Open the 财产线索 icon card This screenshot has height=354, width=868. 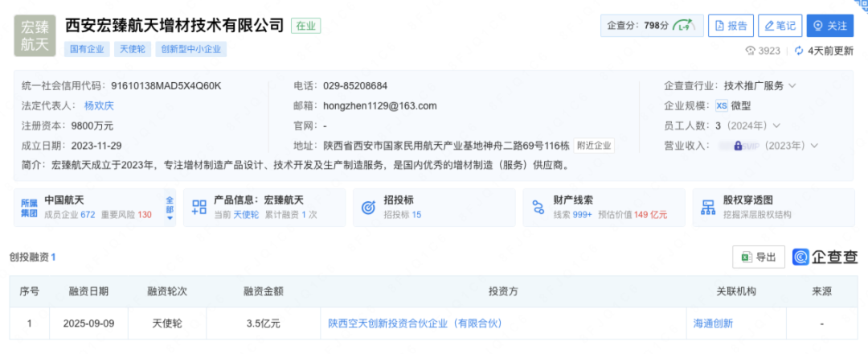pos(538,207)
